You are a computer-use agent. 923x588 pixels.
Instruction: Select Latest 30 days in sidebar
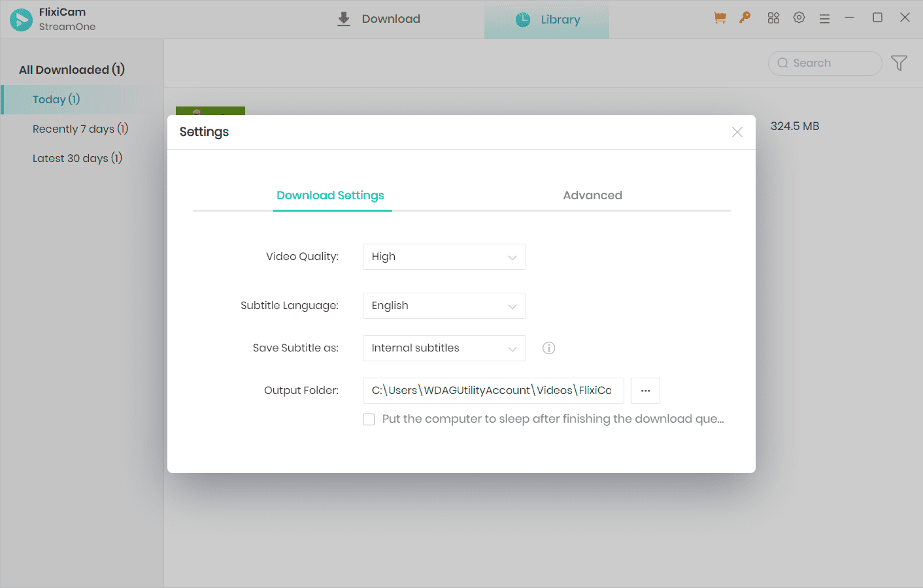(77, 158)
